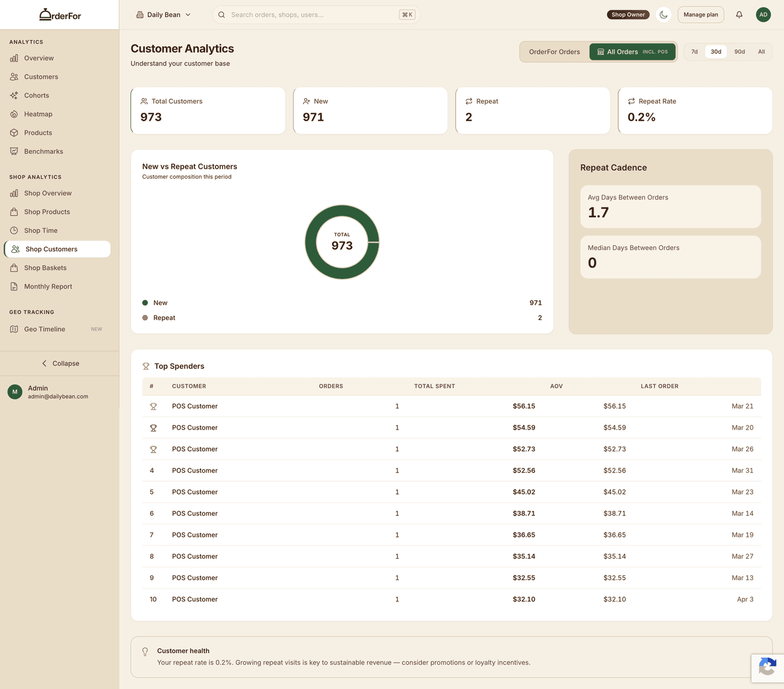Click the Repeat Rate card icon

point(632,101)
